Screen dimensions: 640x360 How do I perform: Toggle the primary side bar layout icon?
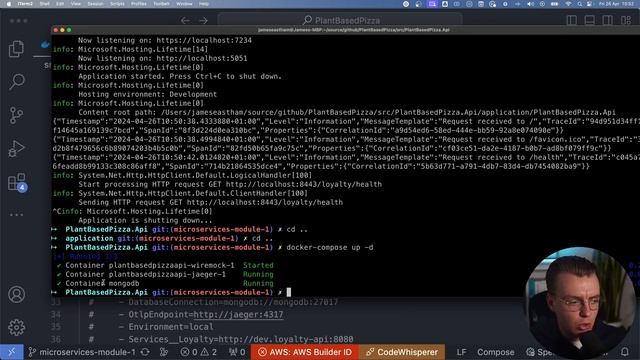[x=571, y=20]
